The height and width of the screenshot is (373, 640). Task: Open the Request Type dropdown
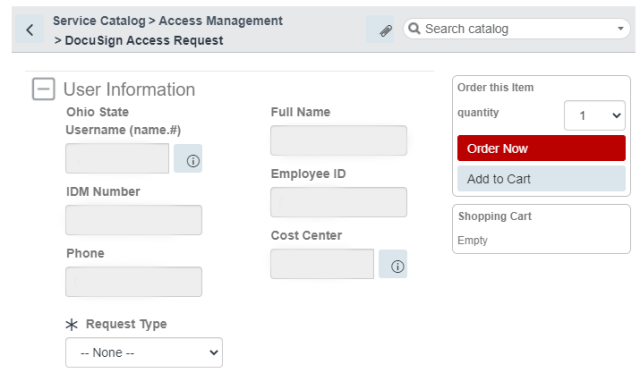pos(144,352)
